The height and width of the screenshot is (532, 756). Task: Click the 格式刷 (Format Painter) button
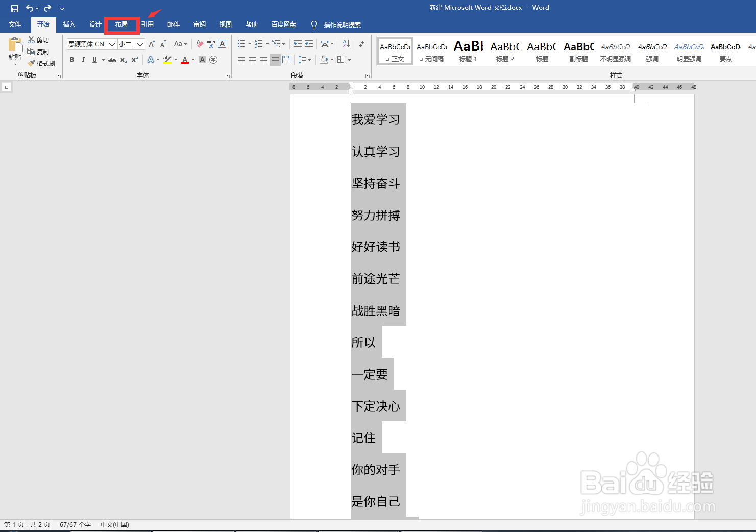click(41, 63)
